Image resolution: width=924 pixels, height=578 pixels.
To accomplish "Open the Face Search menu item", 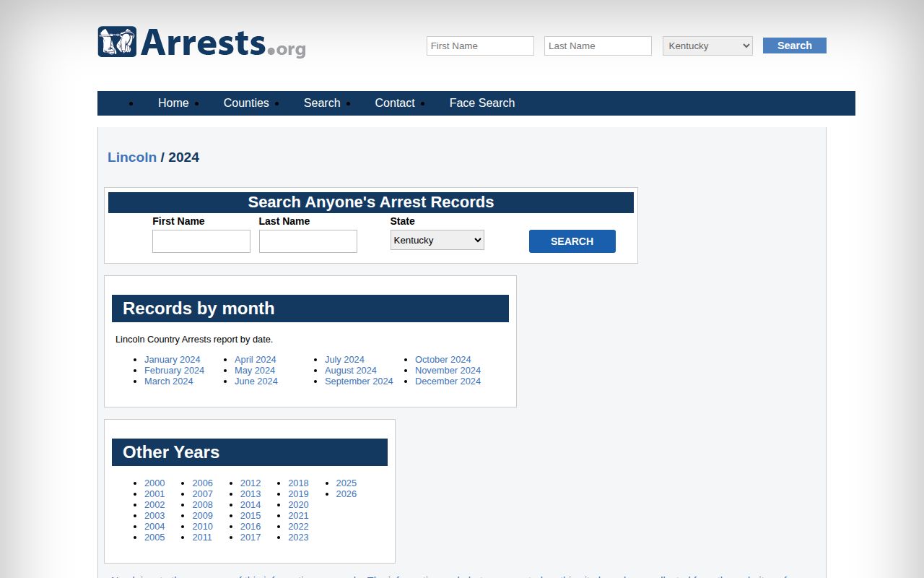I will point(482,103).
